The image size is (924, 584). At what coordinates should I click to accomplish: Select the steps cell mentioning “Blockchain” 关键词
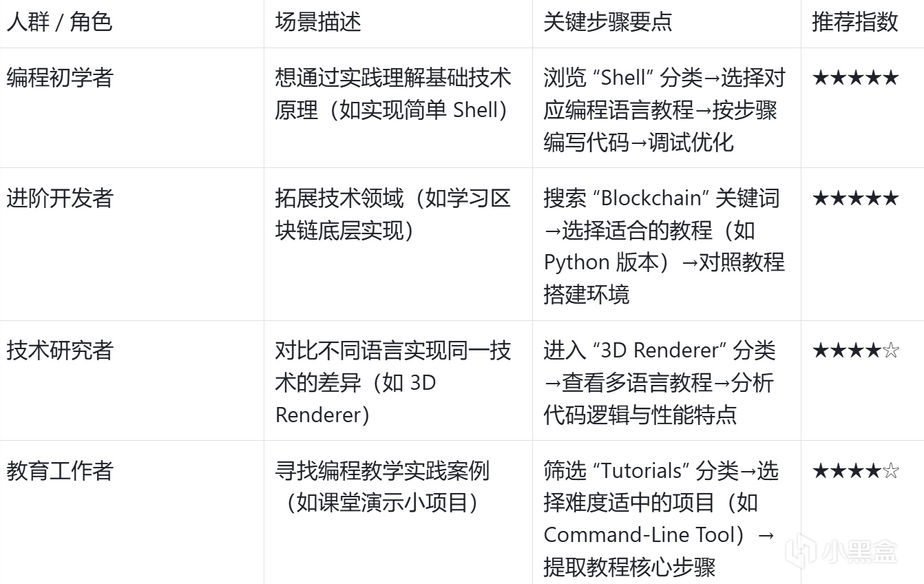[x=664, y=246]
